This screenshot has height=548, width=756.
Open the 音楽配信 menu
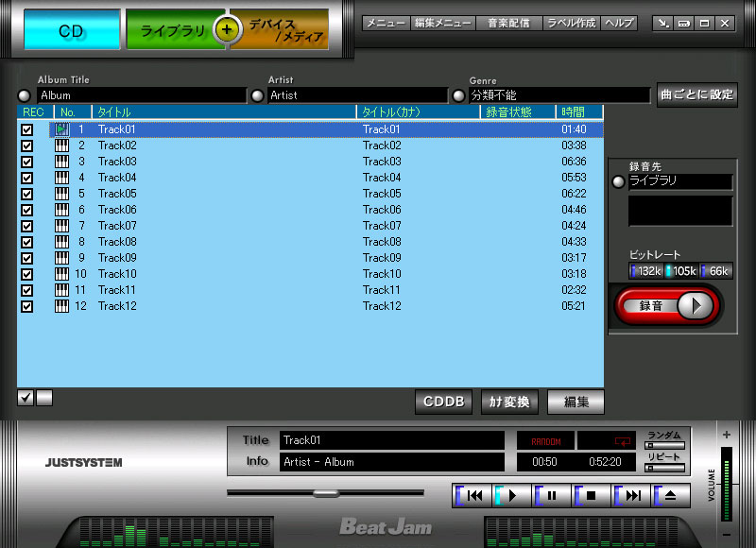point(508,23)
